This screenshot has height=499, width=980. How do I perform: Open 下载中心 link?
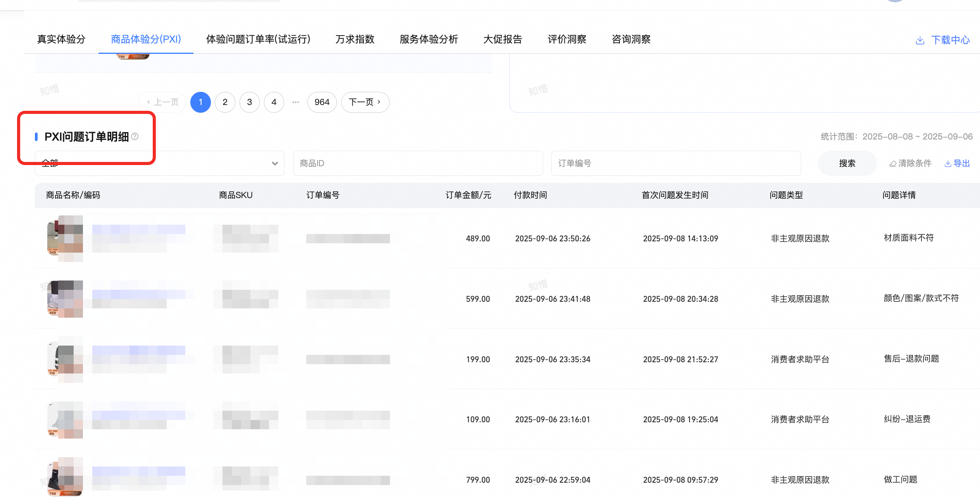[951, 40]
